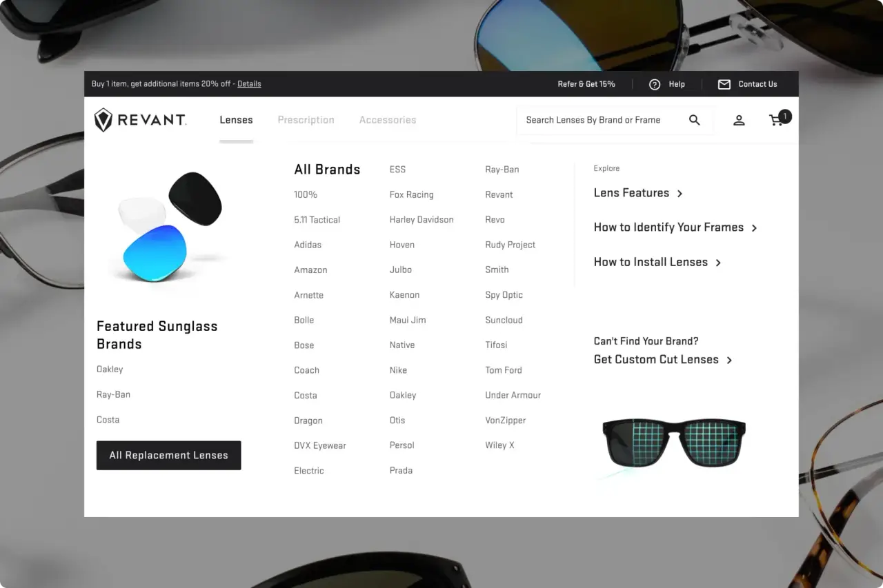883x588 pixels.
Task: Select the Arnette brand
Action: tap(308, 295)
